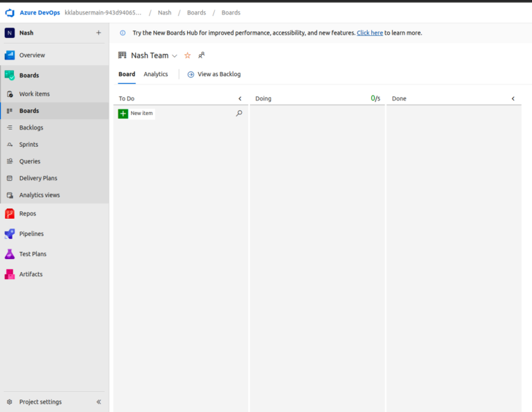This screenshot has height=412, width=532.
Task: Open Project settings
Action: coord(40,402)
